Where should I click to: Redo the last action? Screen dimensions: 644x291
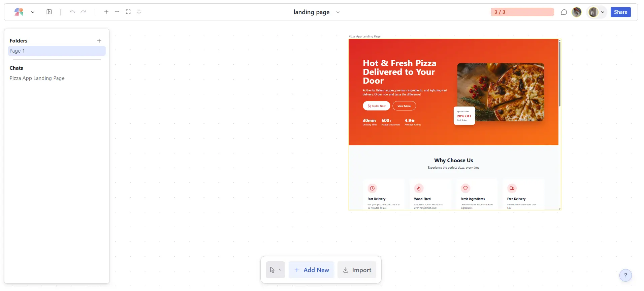(83, 12)
